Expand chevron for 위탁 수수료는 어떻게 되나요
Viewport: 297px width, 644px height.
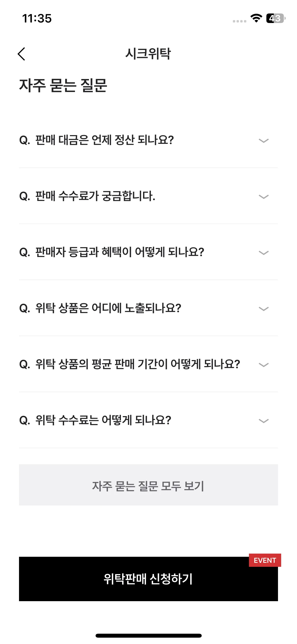(x=263, y=421)
